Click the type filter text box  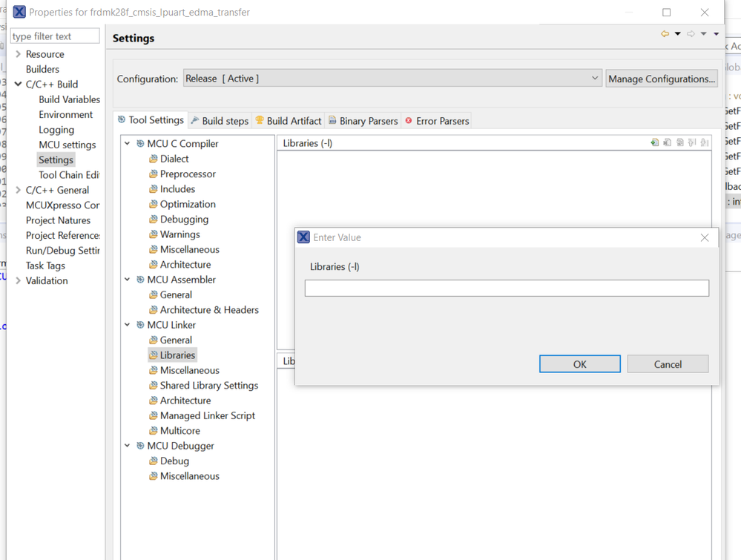[55, 36]
